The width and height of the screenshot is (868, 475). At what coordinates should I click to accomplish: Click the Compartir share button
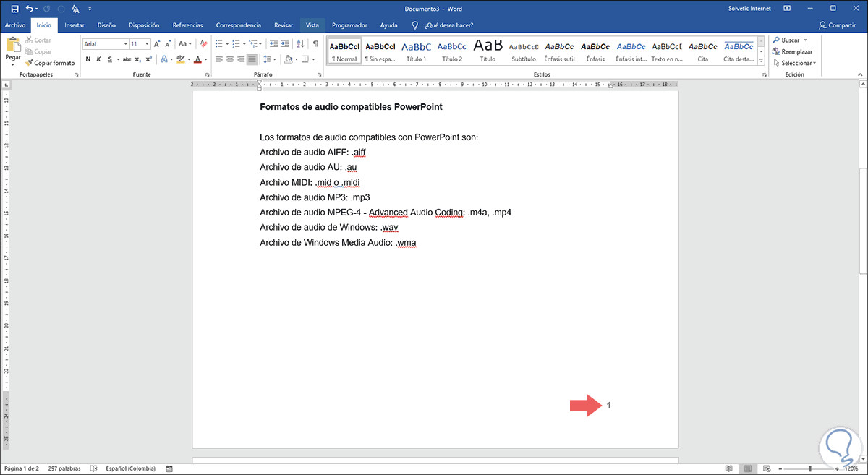836,25
